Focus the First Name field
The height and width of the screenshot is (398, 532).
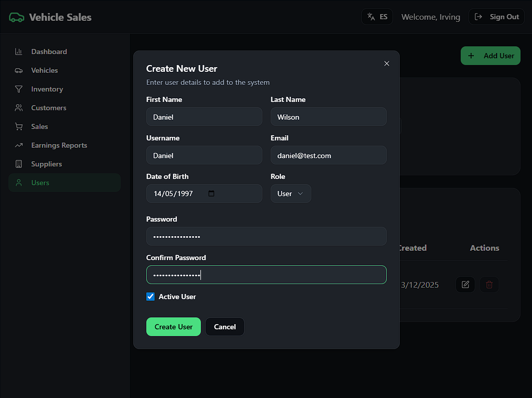pyautogui.click(x=204, y=117)
